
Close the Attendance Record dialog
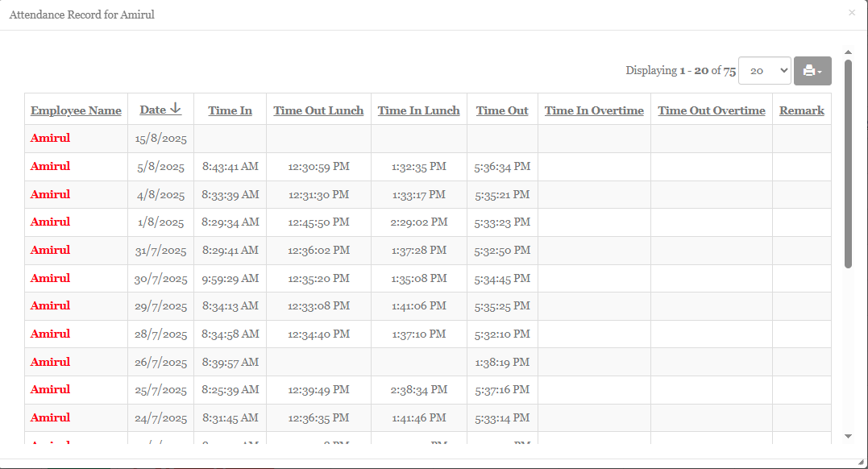coord(852,13)
